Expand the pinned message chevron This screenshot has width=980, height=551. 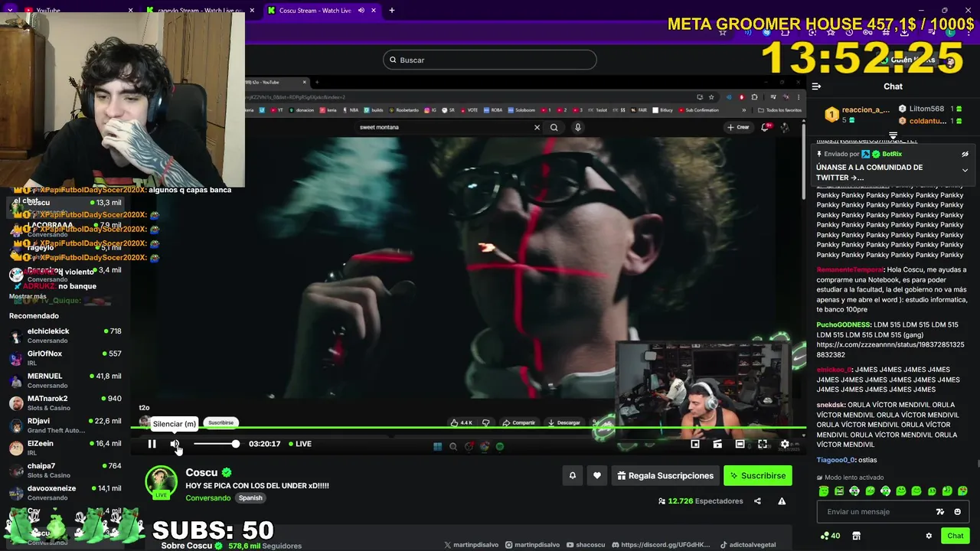(965, 170)
